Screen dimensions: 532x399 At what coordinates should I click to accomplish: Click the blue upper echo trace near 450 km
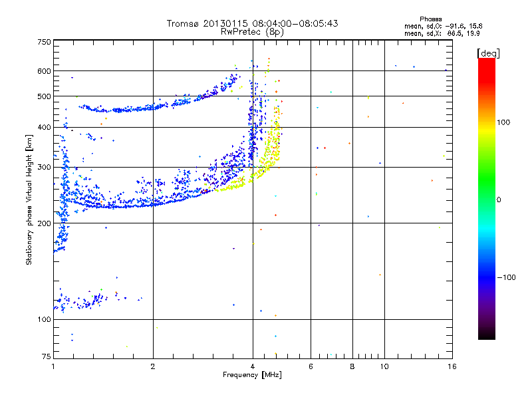153,108
